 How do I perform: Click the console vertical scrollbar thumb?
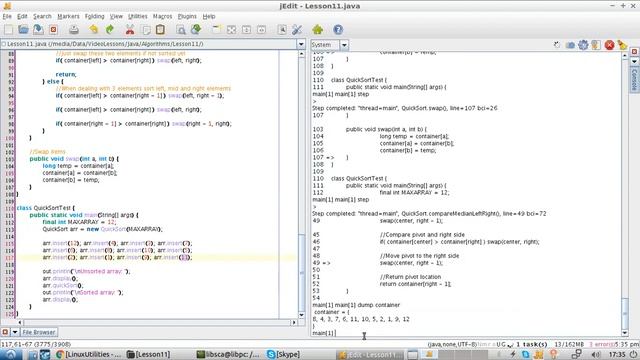tap(625, 313)
